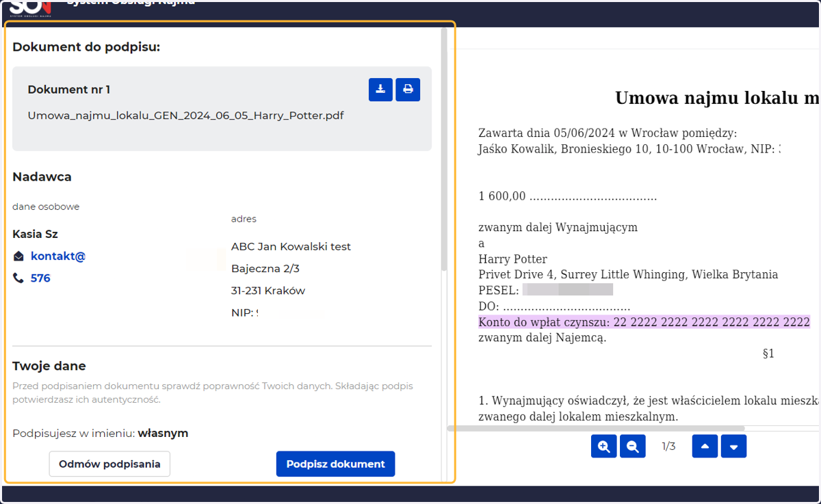The height and width of the screenshot is (504, 821).
Task: Click the Wynajmujący oświadczył paragraph
Action: (649, 408)
